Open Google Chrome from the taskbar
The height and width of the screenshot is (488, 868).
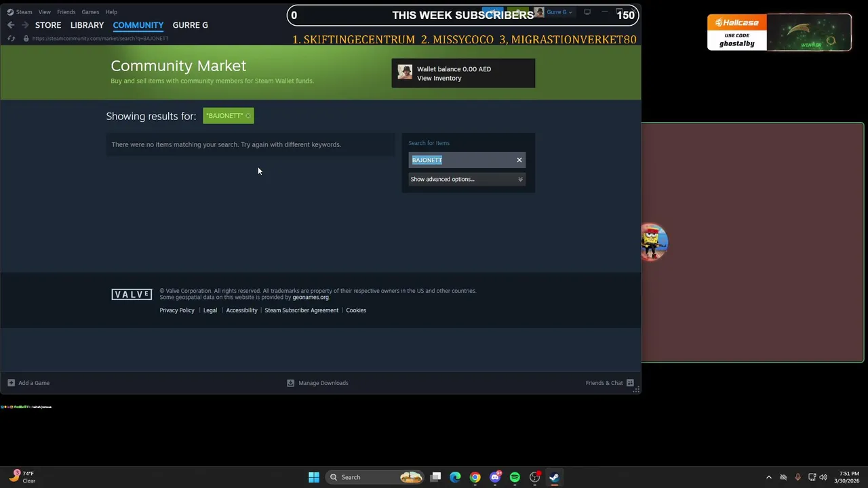pos(475,477)
